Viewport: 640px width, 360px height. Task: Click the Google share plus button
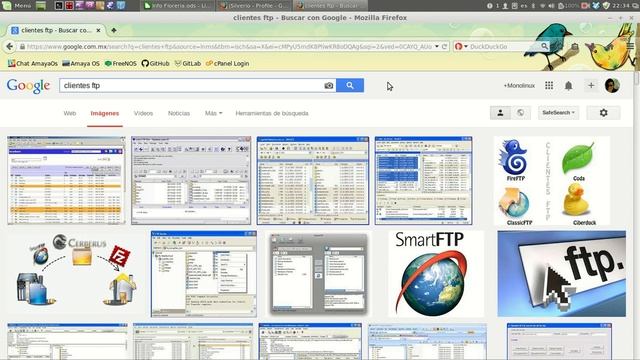pyautogui.click(x=591, y=85)
